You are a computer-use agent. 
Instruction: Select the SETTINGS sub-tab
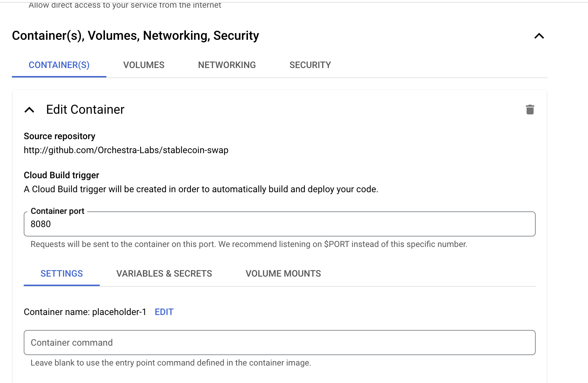click(62, 274)
